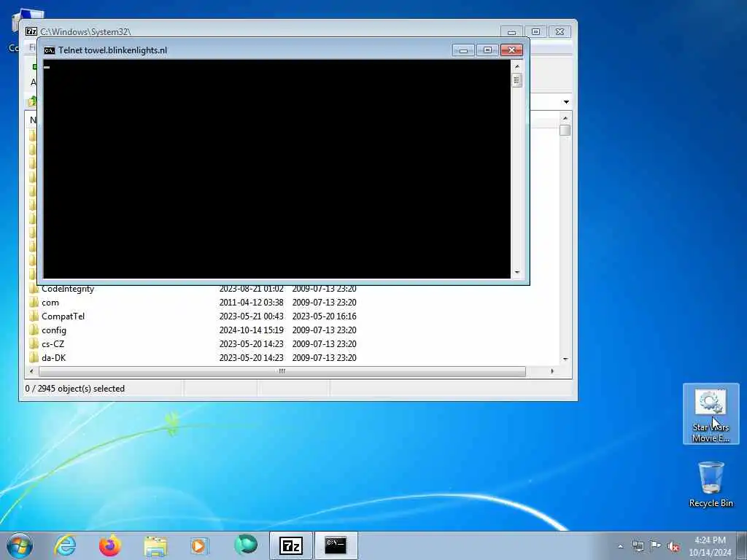Select the config folder in 7-Zip
Viewport: 747px width, 560px height.
(x=54, y=330)
